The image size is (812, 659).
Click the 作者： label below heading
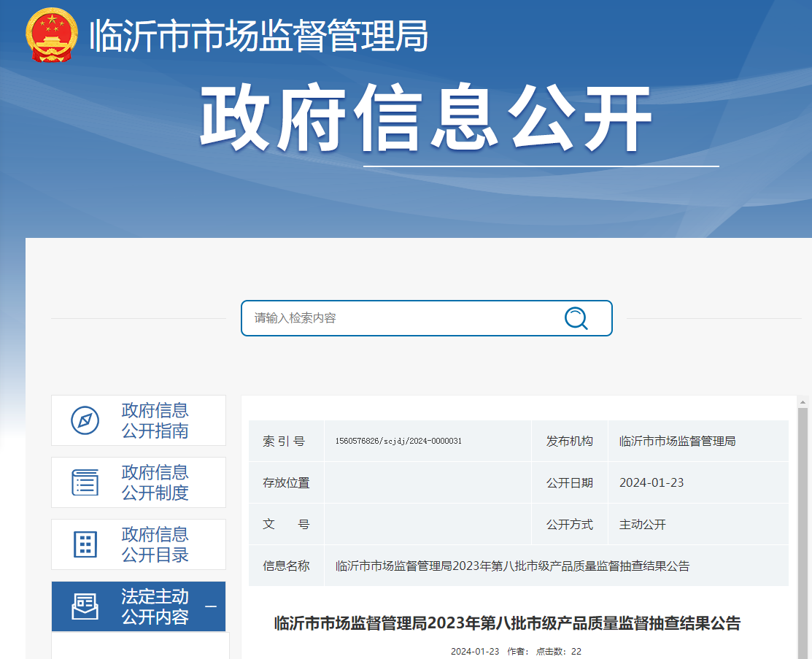[518, 651]
